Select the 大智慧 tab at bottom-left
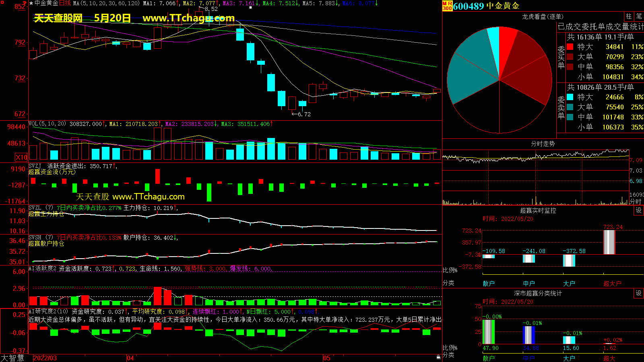644x362 pixels. coord(12,358)
